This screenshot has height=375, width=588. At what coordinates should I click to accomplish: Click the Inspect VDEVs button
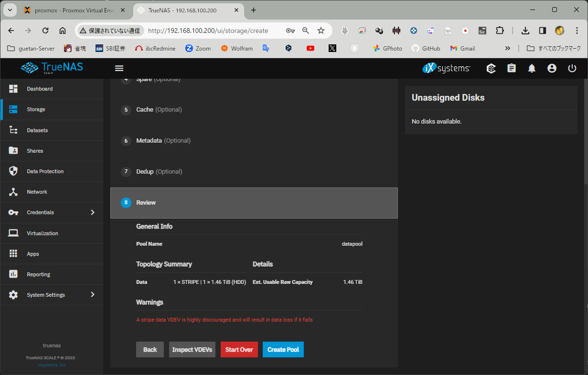tap(193, 350)
